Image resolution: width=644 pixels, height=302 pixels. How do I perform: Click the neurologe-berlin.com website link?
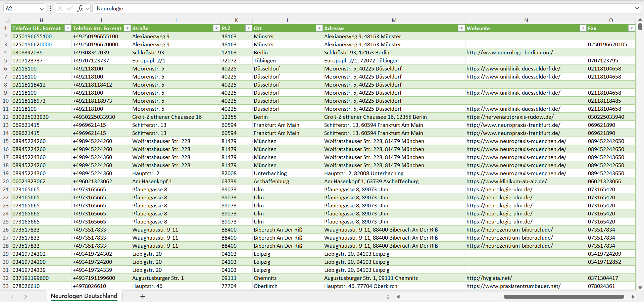[509, 52]
